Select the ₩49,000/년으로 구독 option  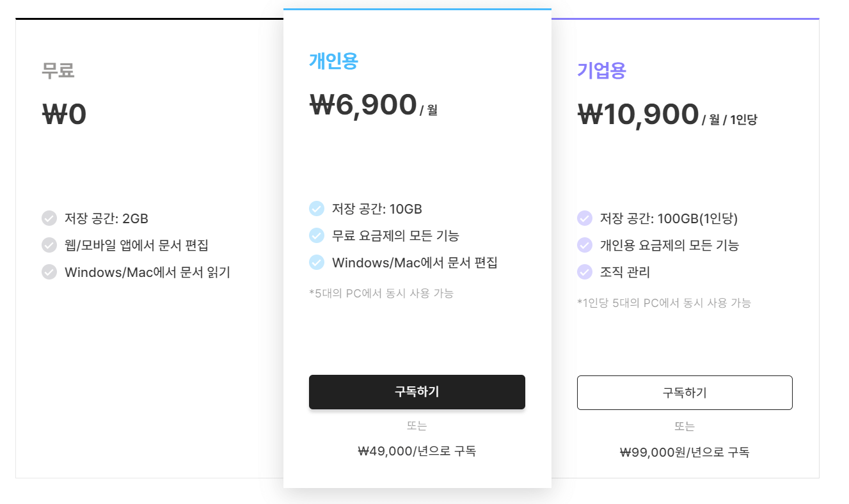[417, 451]
